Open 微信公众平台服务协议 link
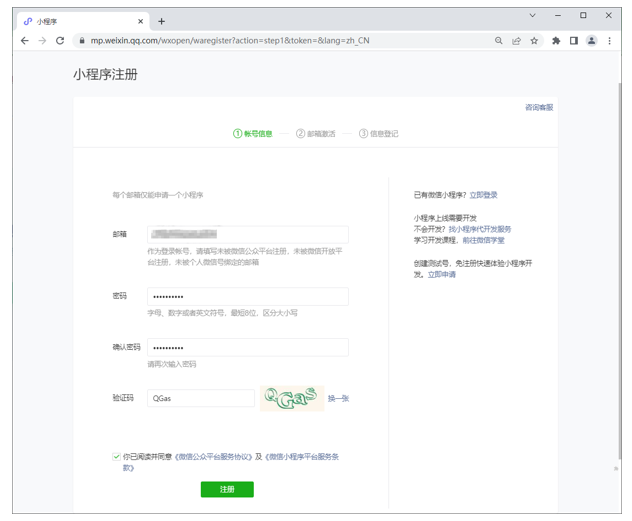 pos(214,457)
